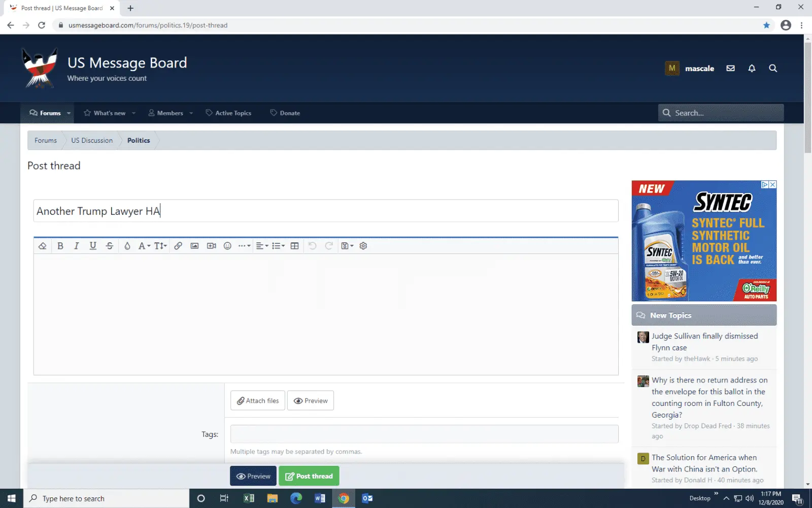Open The Solution for America thread
The width and height of the screenshot is (812, 508).
click(704, 463)
